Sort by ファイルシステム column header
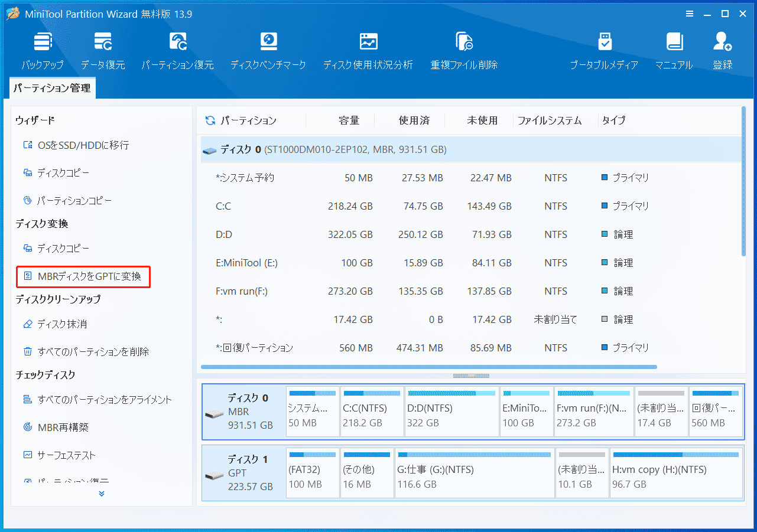757x532 pixels. click(550, 120)
